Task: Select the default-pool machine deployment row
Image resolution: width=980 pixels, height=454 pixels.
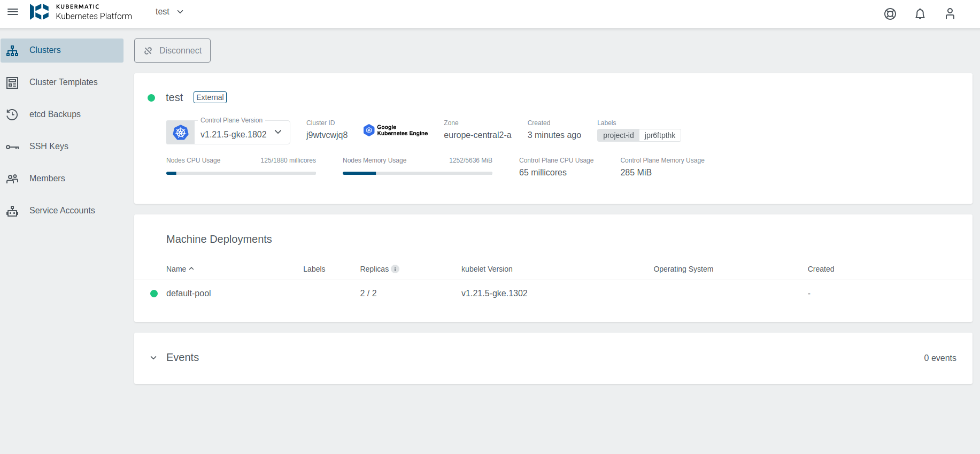Action: [188, 294]
